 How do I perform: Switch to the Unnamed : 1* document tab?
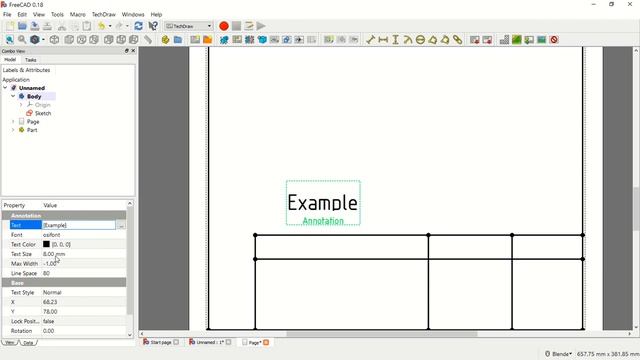(x=211, y=342)
